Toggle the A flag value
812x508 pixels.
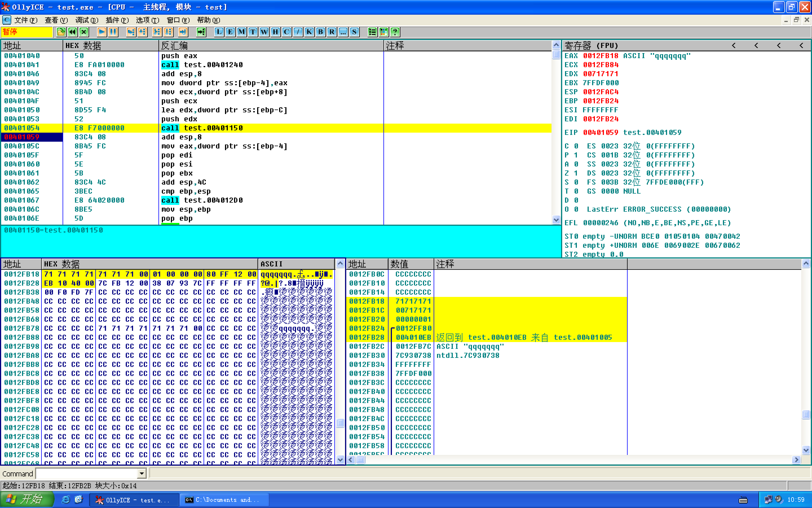pos(576,164)
